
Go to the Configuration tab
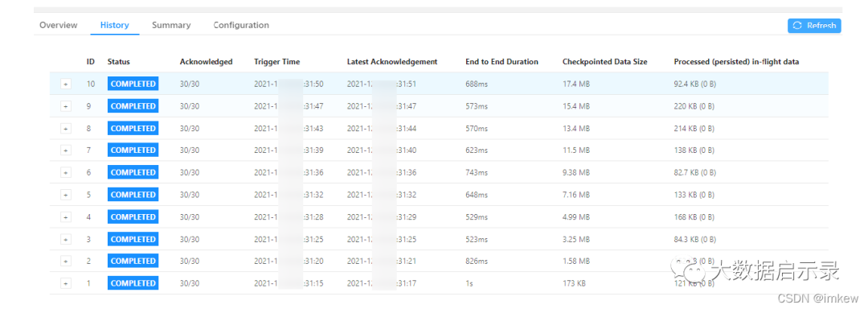(241, 25)
